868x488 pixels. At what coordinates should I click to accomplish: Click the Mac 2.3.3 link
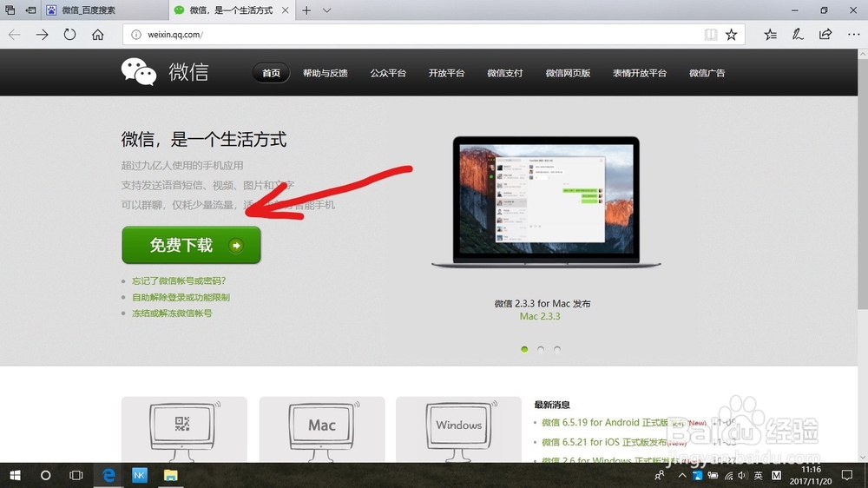(x=540, y=316)
